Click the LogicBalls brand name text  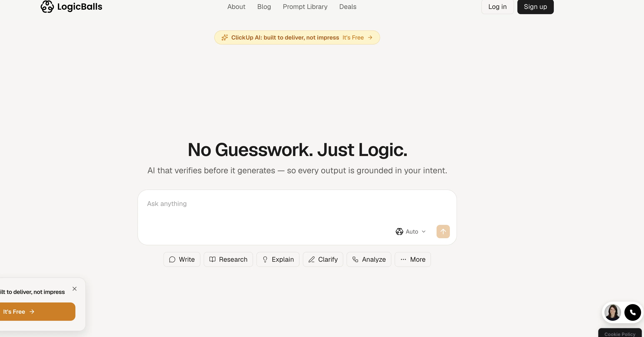(x=80, y=7)
